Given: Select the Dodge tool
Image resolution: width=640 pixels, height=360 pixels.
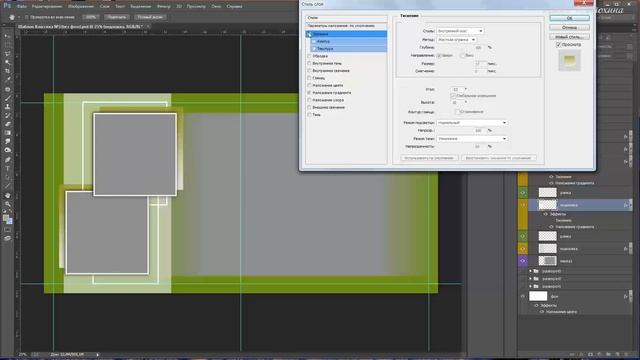Looking at the screenshot, I should pos(7,150).
